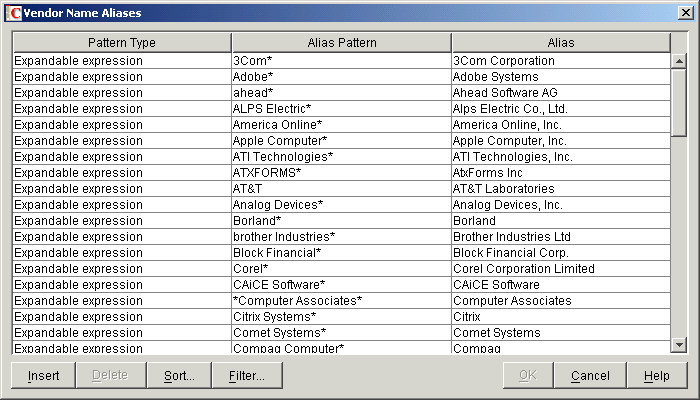Select the 3Com Corporation alias cell

[x=560, y=61]
